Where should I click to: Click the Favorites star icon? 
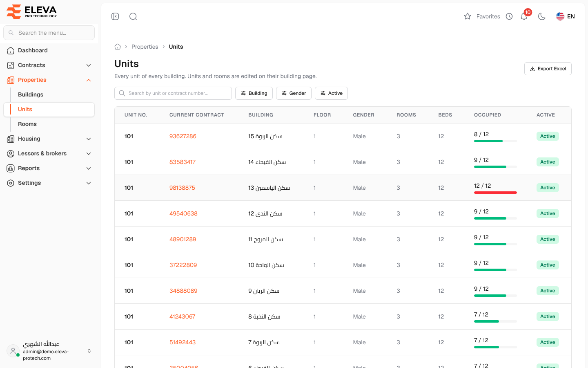[x=468, y=16]
